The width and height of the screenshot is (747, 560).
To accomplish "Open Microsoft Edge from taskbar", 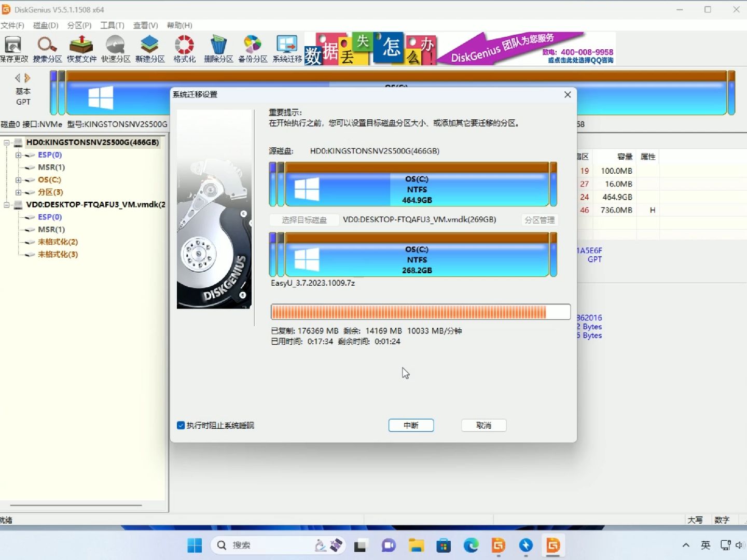I will coord(471,545).
